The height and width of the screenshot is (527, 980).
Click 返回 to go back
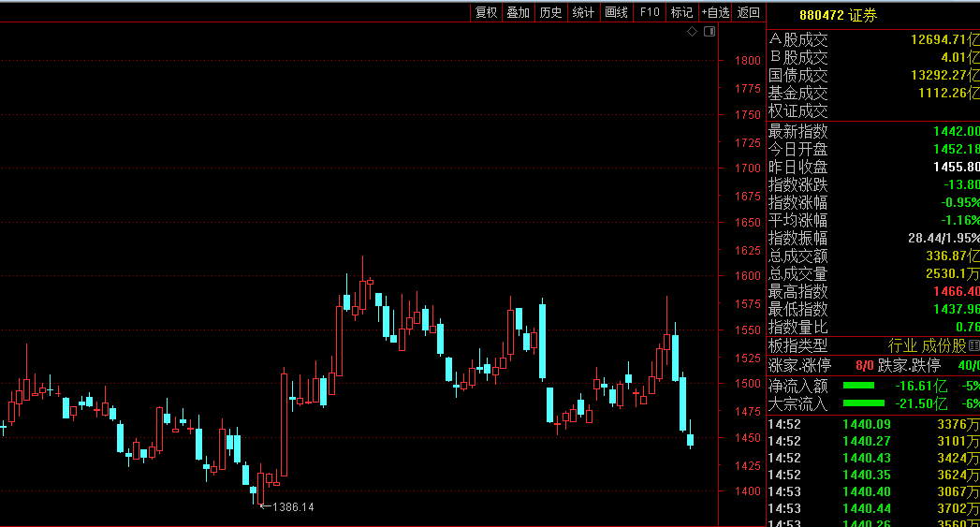point(748,12)
